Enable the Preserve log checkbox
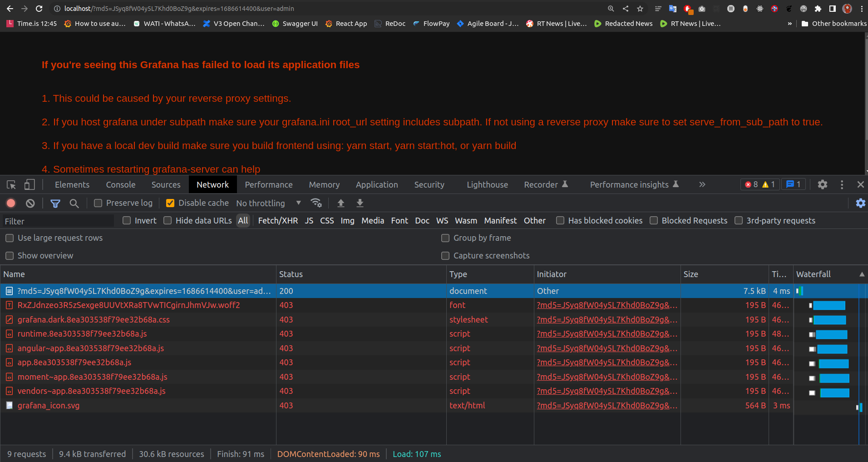The height and width of the screenshot is (462, 868). [x=98, y=203]
